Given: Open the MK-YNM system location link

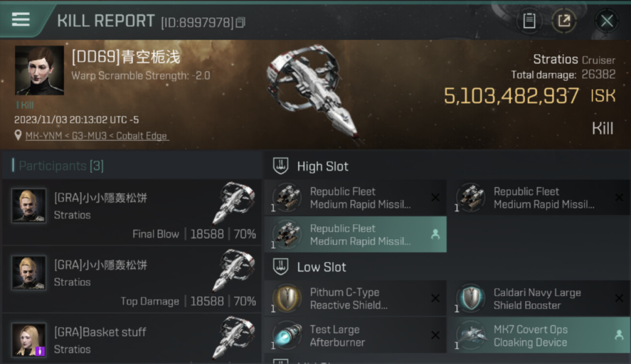Looking at the screenshot, I should pos(97,136).
